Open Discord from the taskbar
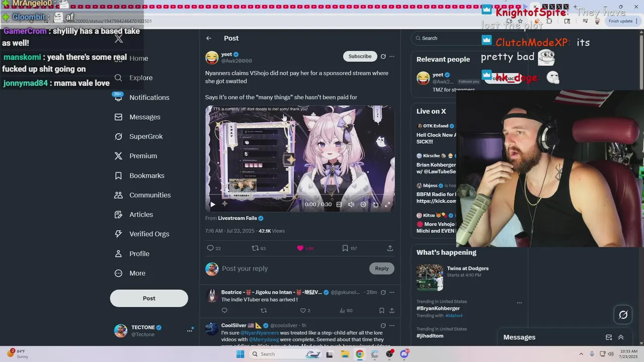Screen dimensions: 644x362 [x=405, y=354]
